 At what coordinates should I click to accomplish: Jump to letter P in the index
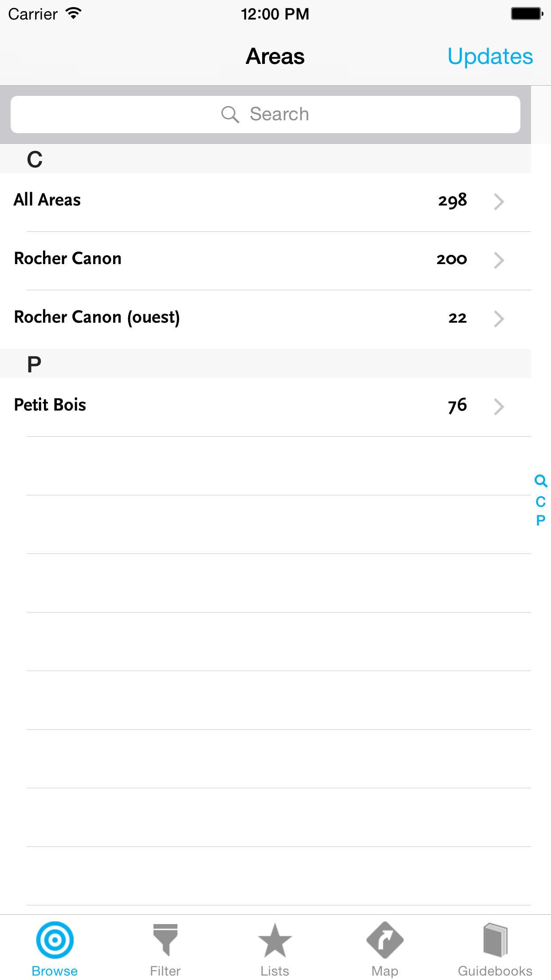540,520
